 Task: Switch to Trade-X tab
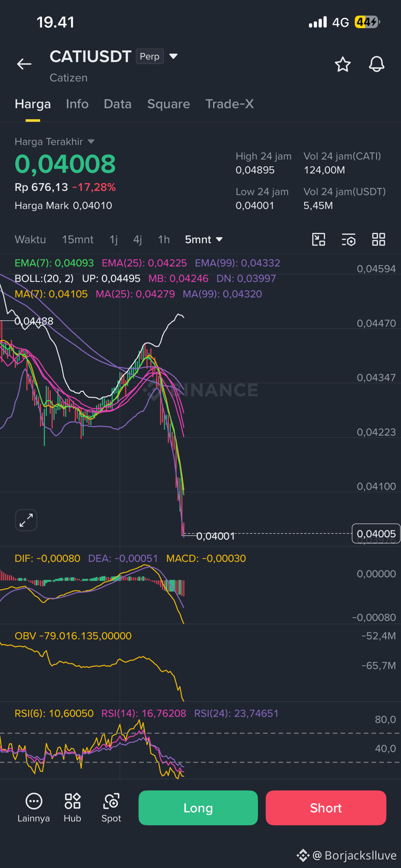(x=230, y=104)
